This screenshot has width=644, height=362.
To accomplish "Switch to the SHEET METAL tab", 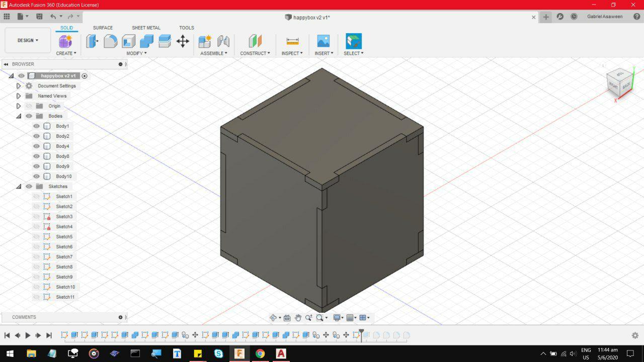I will click(x=146, y=28).
